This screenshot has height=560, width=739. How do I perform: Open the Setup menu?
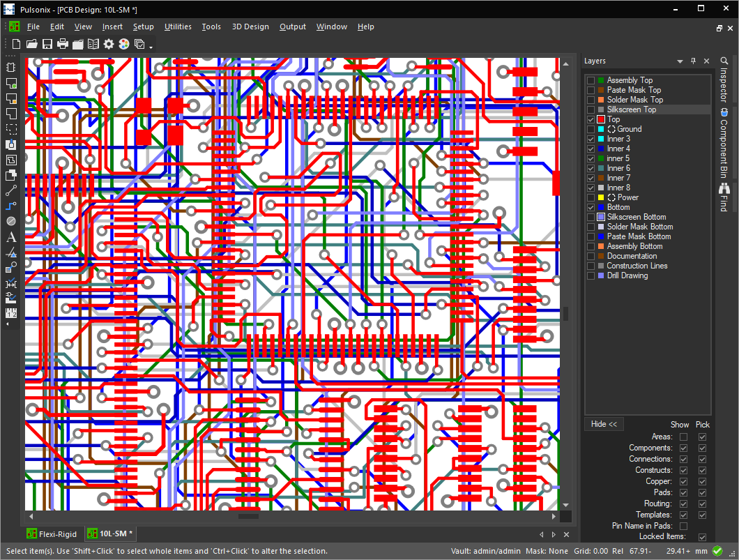(x=144, y=27)
